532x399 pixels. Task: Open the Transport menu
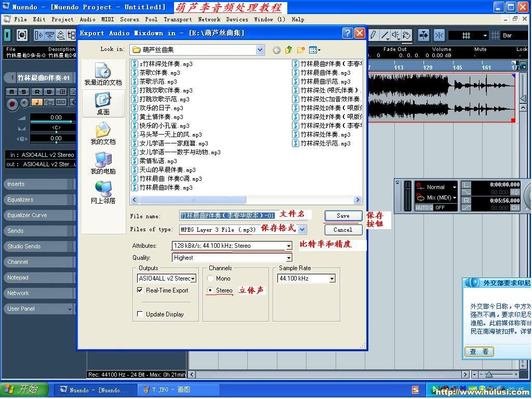(x=178, y=19)
